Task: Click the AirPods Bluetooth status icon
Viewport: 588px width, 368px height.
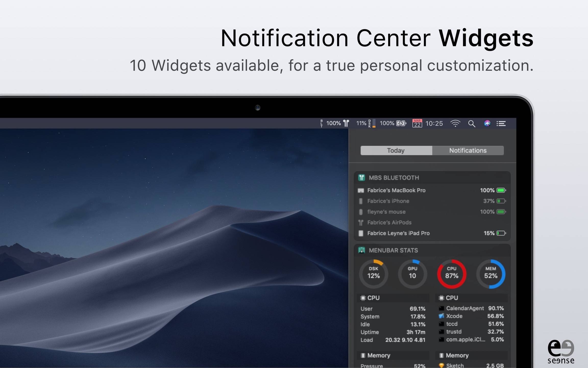Action: coord(346,123)
